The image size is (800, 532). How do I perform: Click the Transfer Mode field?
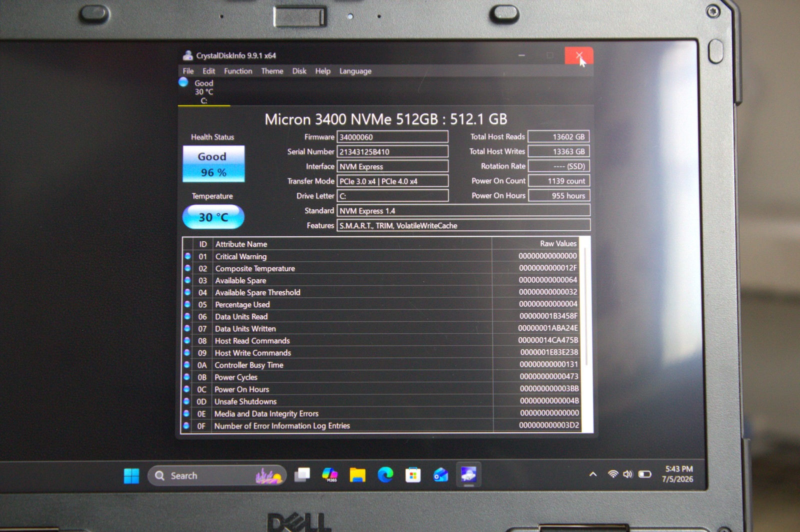pos(392,181)
